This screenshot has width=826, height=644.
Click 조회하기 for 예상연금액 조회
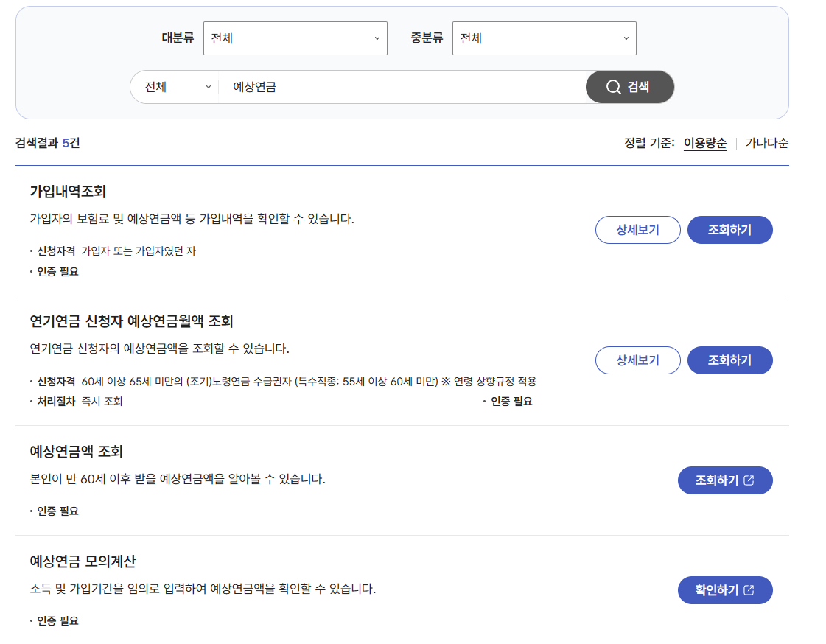[725, 480]
